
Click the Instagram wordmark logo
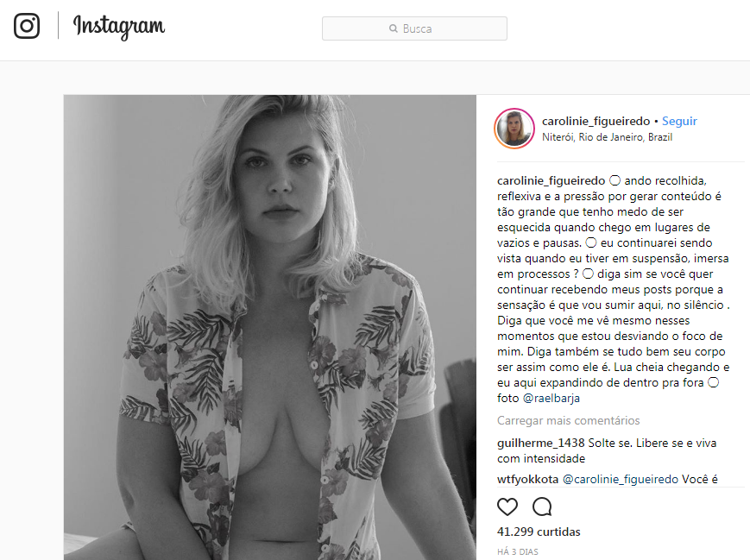click(118, 26)
